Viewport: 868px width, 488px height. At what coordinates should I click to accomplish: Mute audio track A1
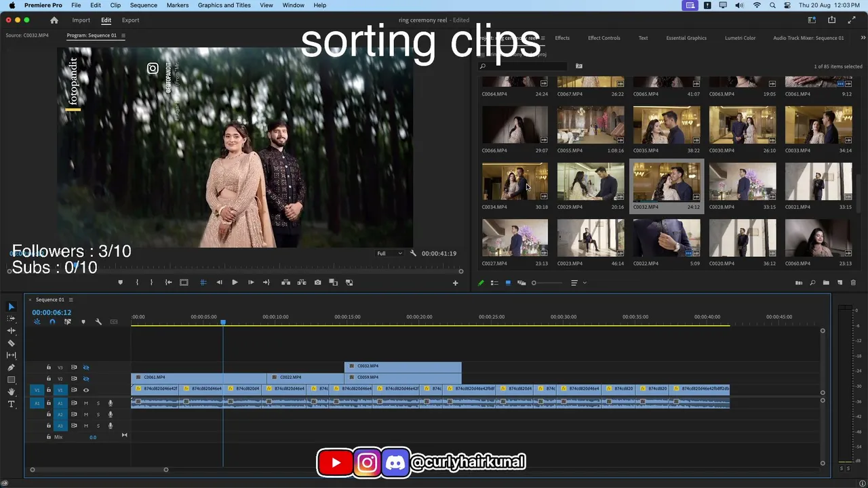[85, 403]
